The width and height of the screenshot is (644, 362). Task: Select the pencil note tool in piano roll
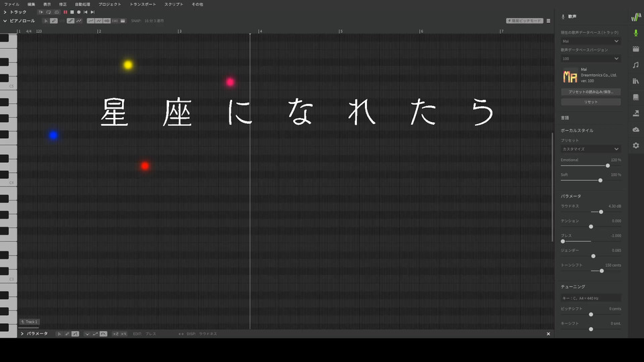coord(54,21)
